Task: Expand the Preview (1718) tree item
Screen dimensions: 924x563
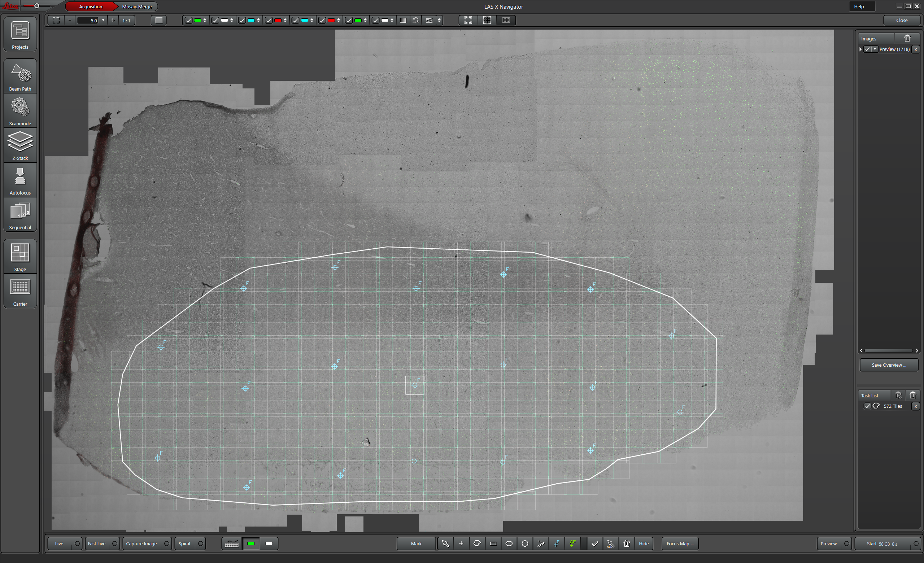Action: (860, 49)
